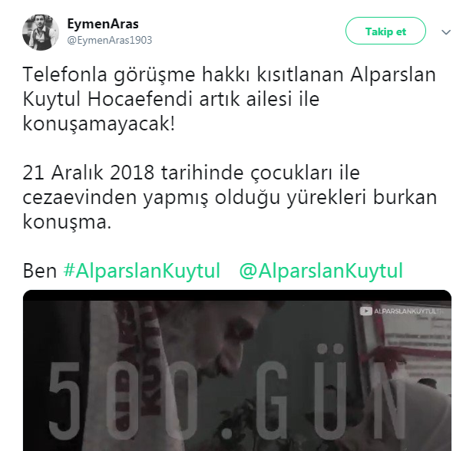
Task: Click the word konuşma. ending second paragraph
Action: coord(67,222)
